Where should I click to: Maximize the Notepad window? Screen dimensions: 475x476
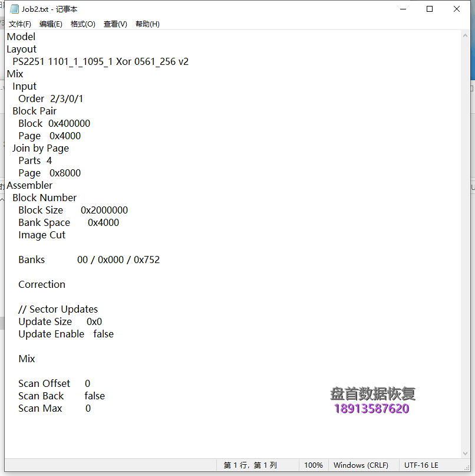tap(430, 9)
